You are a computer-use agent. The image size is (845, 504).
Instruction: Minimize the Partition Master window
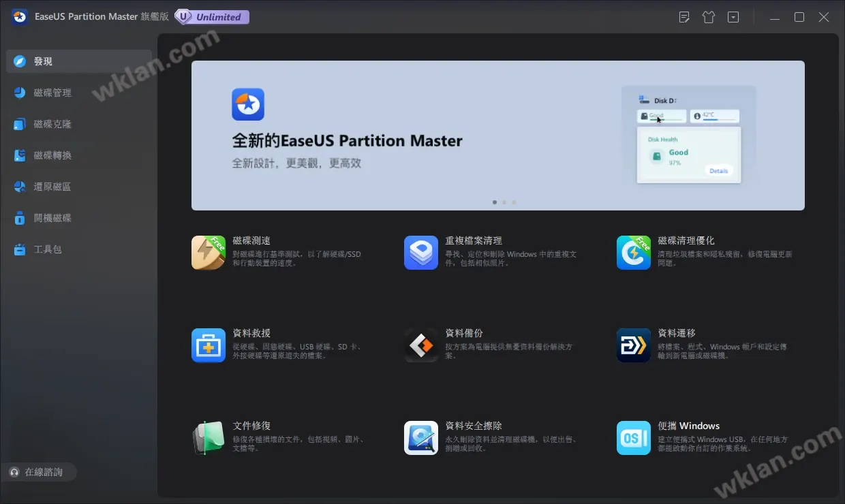pos(775,17)
